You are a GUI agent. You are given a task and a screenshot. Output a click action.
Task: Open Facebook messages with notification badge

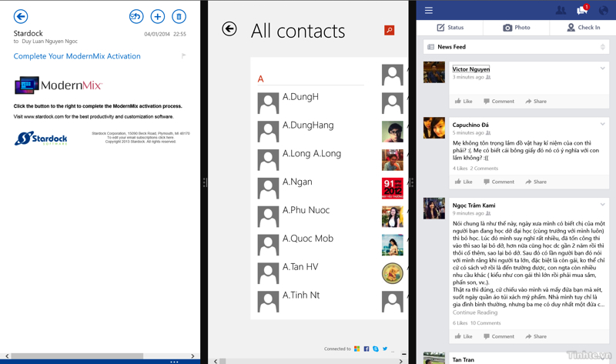(582, 10)
